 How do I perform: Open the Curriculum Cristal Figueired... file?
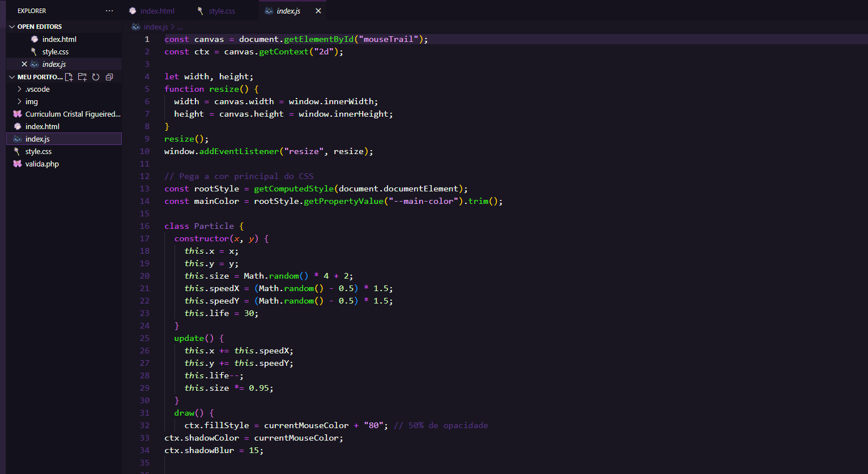(64, 114)
